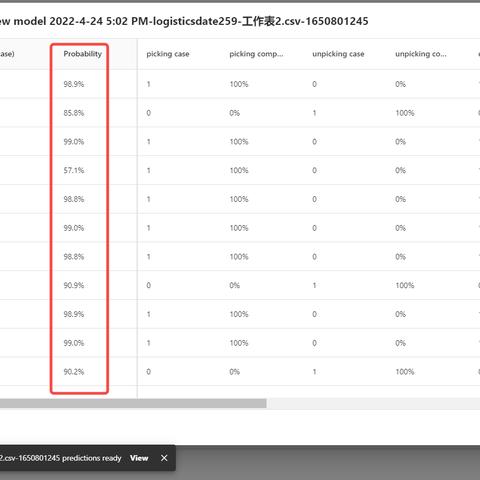Click the predictions ready notification text
480x480 pixels.
point(60,458)
